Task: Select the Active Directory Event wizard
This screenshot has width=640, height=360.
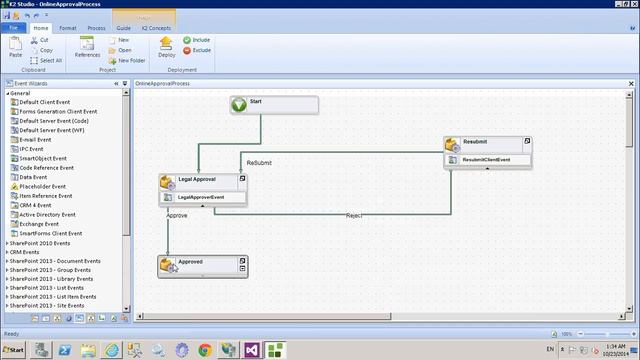Action: (x=43, y=215)
